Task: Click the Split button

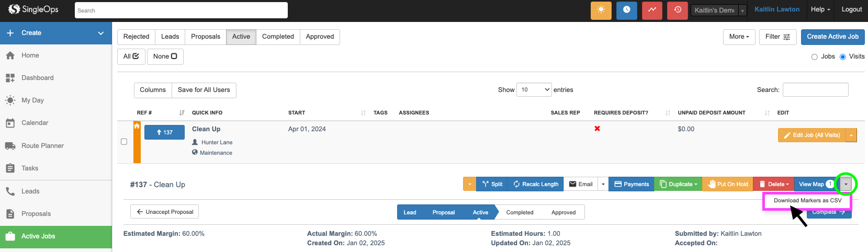Action: tap(492, 184)
